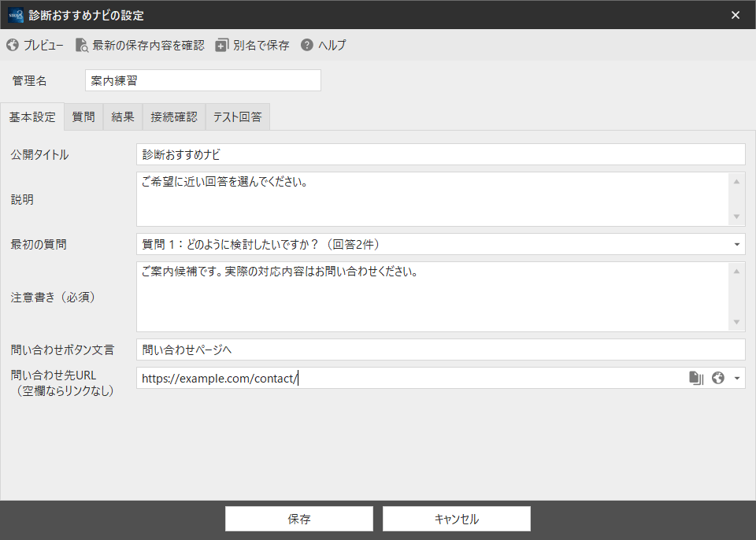Click the 管理名 label
756x540 pixels.
[x=29, y=81]
